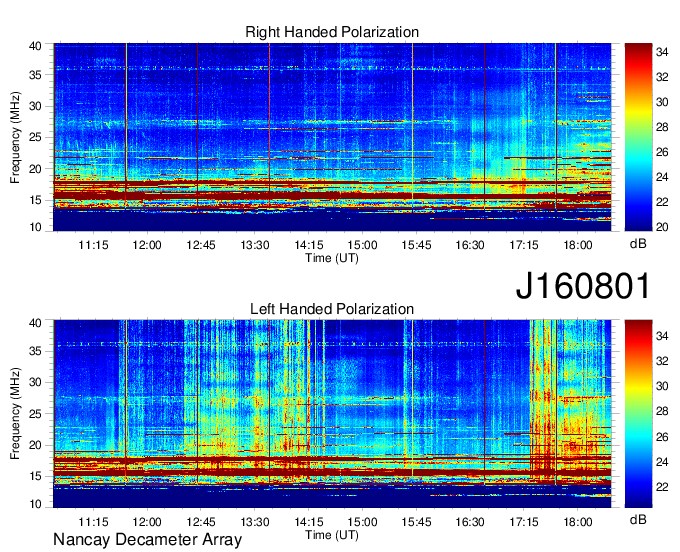Click "15:00" time tick on Right Handed plot
This screenshot has height=552, width=680.
(x=363, y=245)
